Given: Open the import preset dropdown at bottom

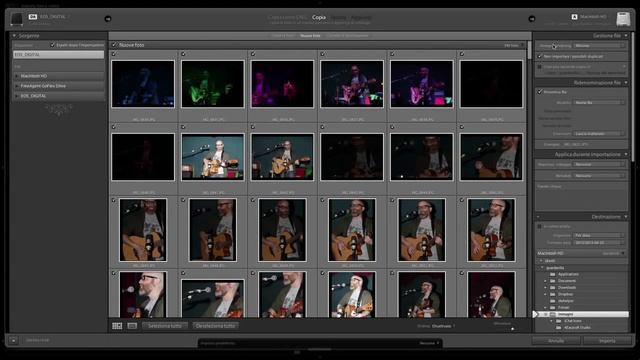Looking at the screenshot, I should [429, 343].
